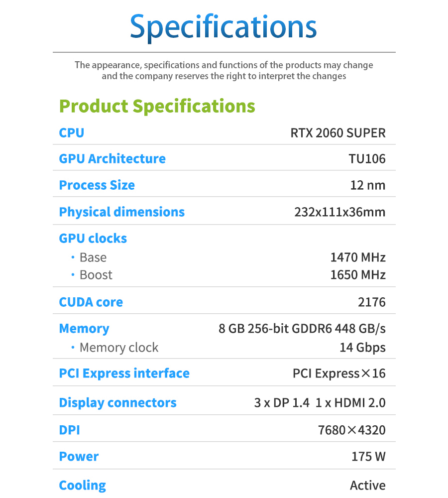Click the 14 Gbps value
Screen dimensions: 448x498
(x=362, y=348)
